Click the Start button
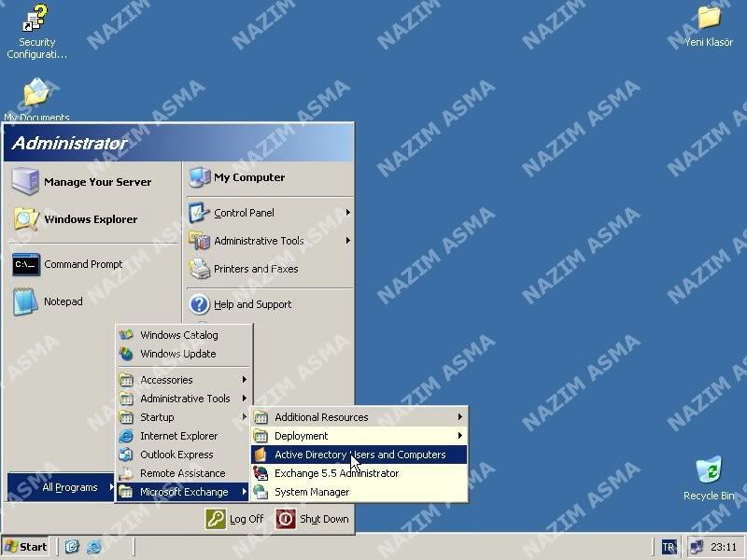Viewport: 747px width, 560px height. 25,546
